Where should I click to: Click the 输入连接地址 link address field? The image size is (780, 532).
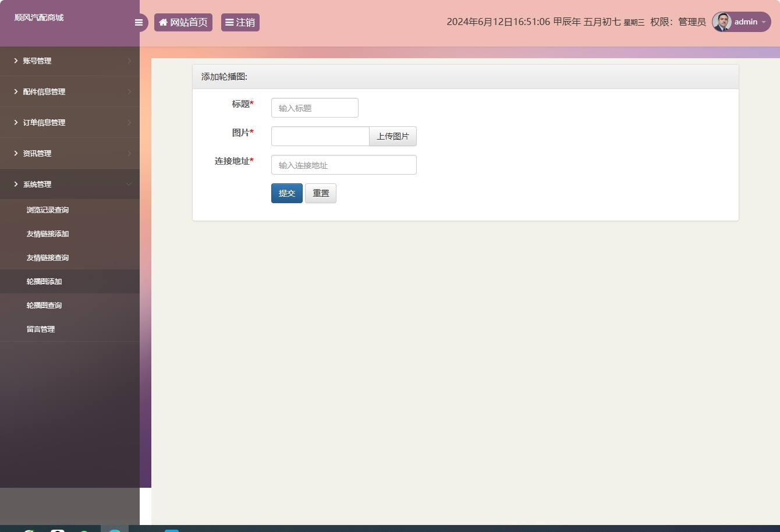coord(343,165)
